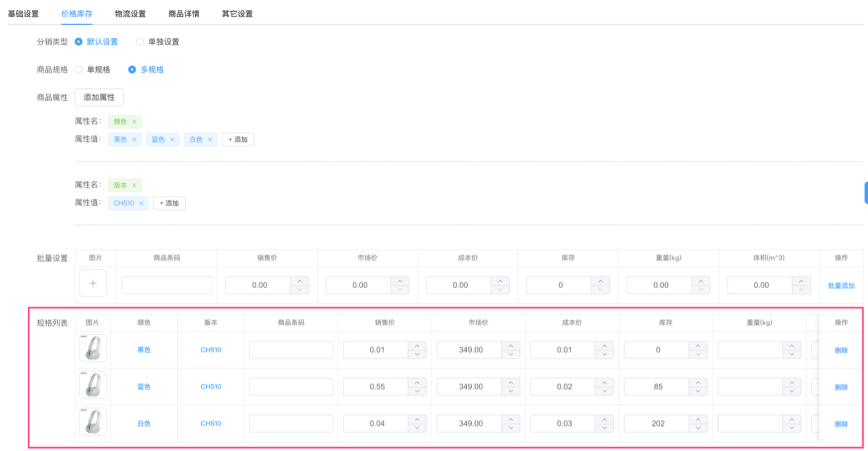Remove the 蓝色 attribute value tag
The height and width of the screenshot is (451, 868).
click(172, 140)
